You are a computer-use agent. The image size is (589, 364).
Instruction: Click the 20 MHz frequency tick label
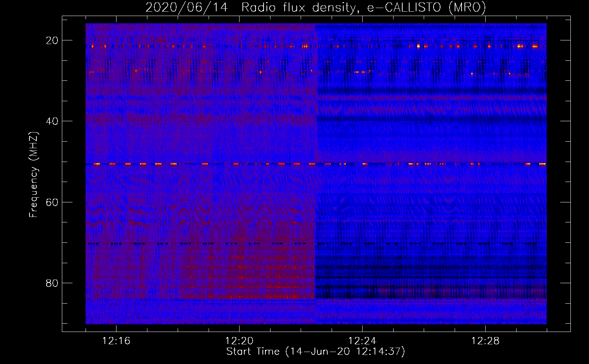[52, 40]
